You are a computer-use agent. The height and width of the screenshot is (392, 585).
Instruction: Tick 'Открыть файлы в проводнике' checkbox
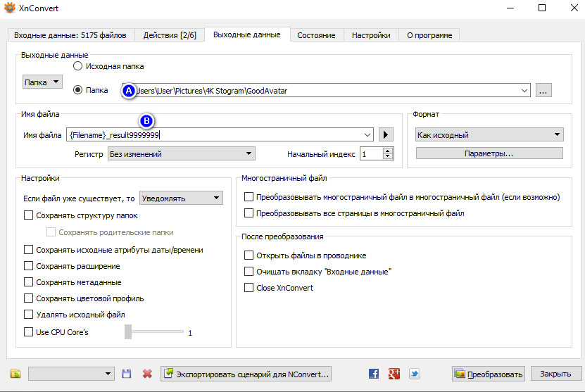pyautogui.click(x=249, y=255)
